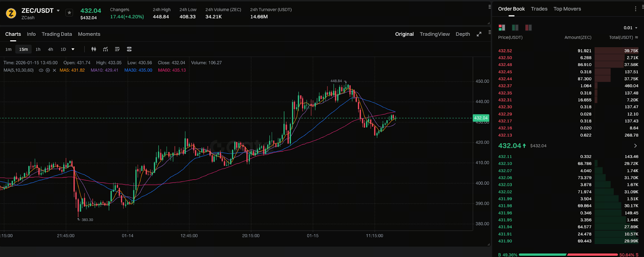This screenshot has width=644, height=257.
Task: Open the drawing tools list icon
Action: click(x=117, y=49)
